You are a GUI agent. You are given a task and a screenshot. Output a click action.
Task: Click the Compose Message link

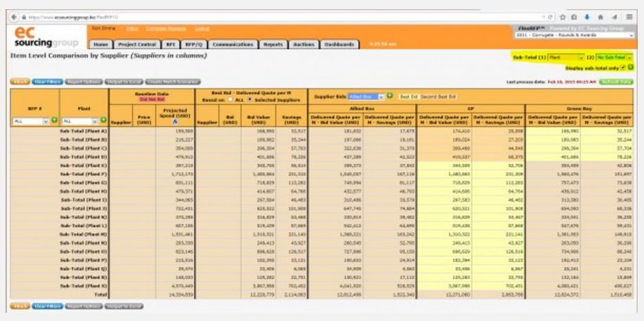pyautogui.click(x=166, y=29)
